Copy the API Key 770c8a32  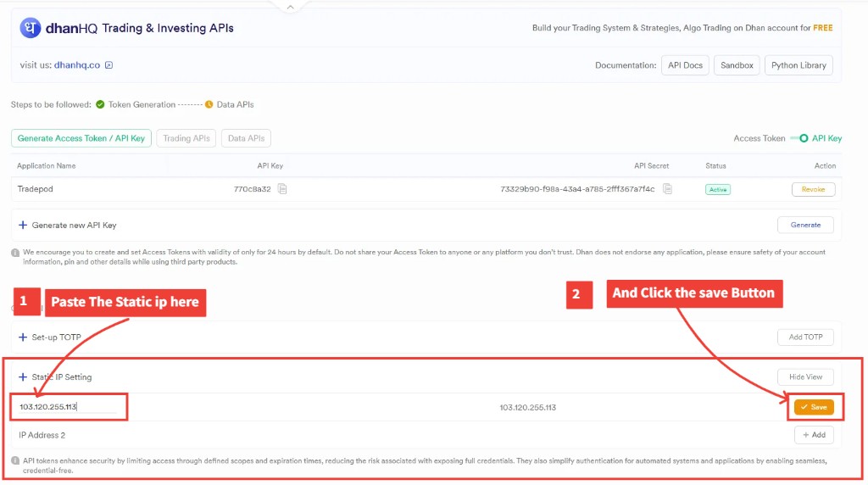tap(282, 189)
